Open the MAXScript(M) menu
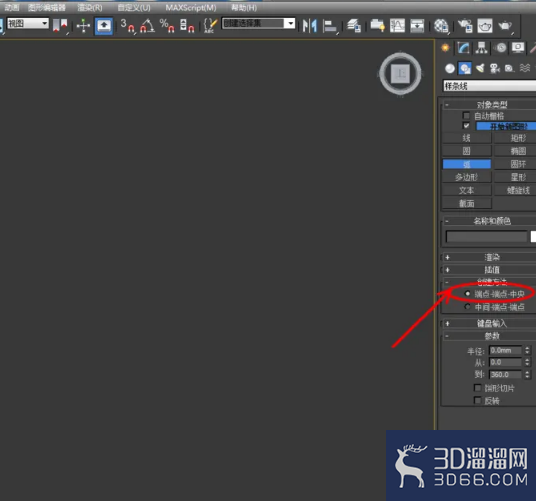The height and width of the screenshot is (501, 536). [x=191, y=8]
